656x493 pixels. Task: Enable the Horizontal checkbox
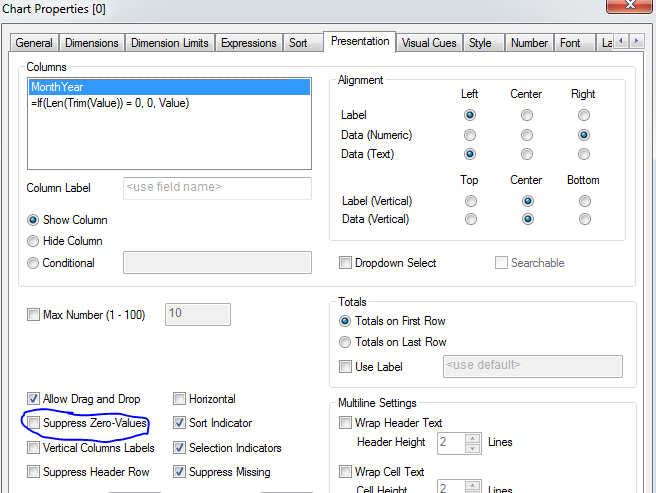point(179,399)
